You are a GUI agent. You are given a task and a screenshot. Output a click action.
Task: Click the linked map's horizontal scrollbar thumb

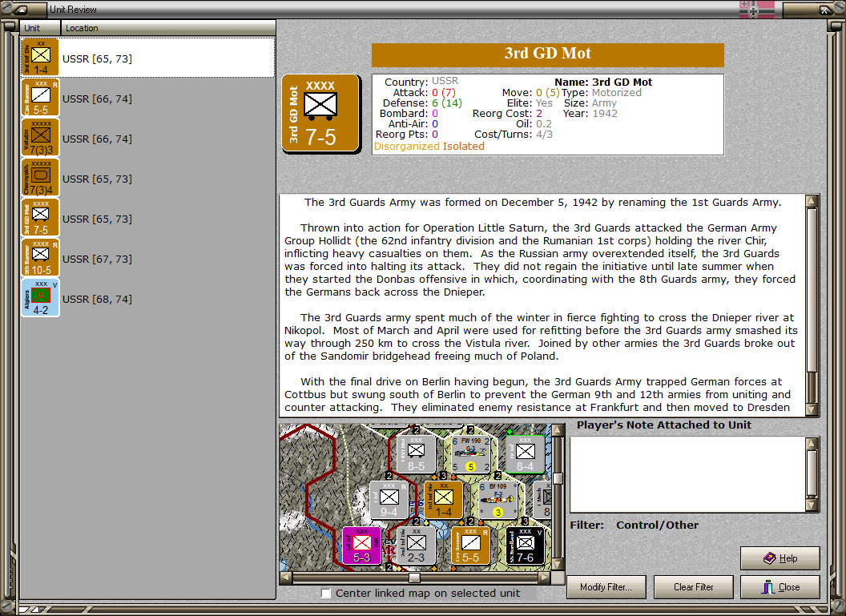[414, 578]
